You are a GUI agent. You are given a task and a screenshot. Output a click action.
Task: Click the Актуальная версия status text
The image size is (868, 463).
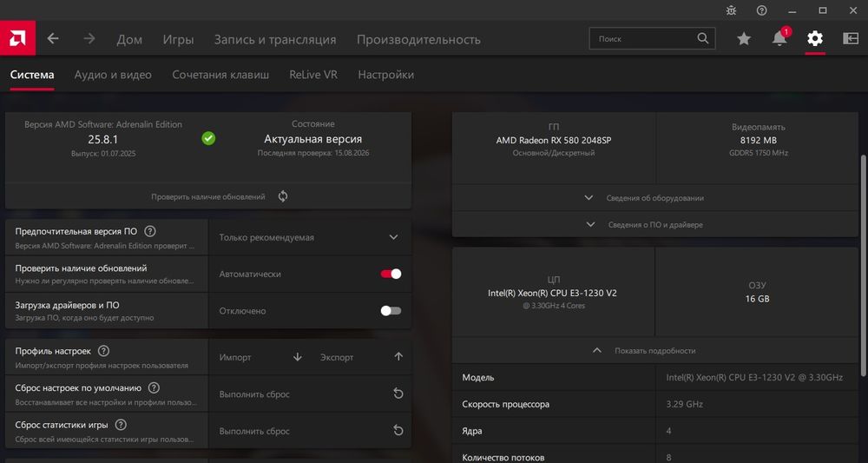pos(312,139)
